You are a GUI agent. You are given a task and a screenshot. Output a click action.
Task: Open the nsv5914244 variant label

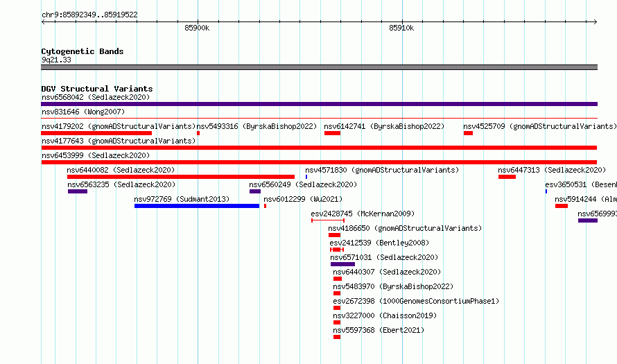[x=586, y=199]
